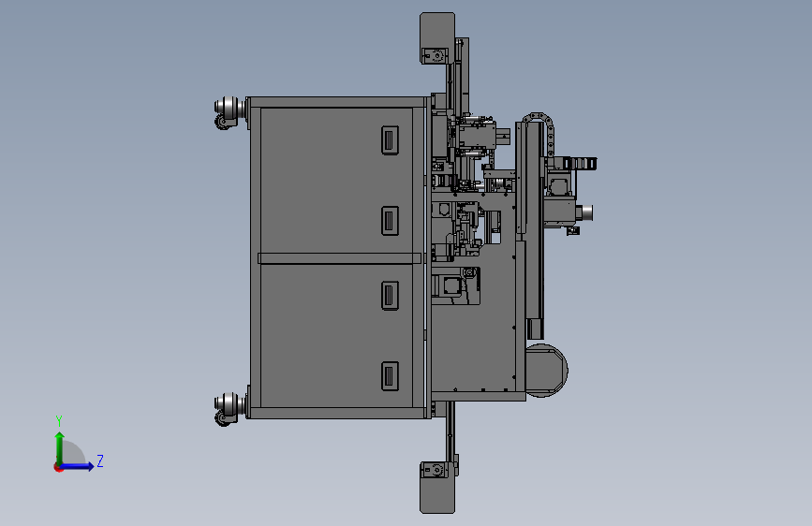Screen dimensions: 812x526
Task: Click the red X axis dot of the triad
Action: pos(57,467)
